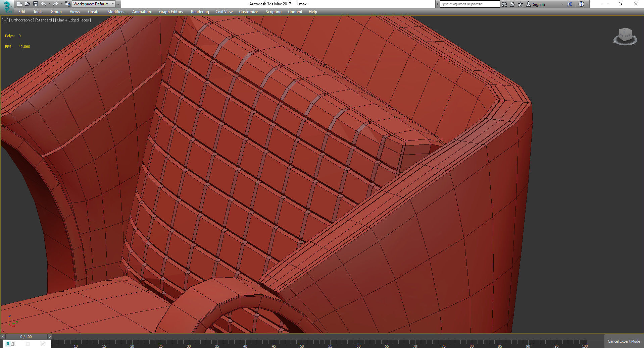Open the [Clay + Edged Faces] shading menu
644x348 pixels.
click(x=73, y=20)
